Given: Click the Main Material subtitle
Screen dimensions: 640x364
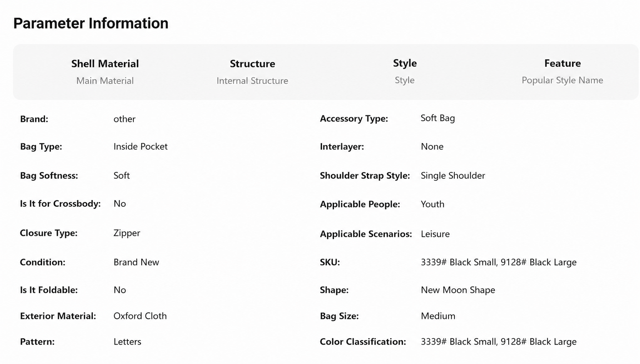Looking at the screenshot, I should [x=105, y=81].
